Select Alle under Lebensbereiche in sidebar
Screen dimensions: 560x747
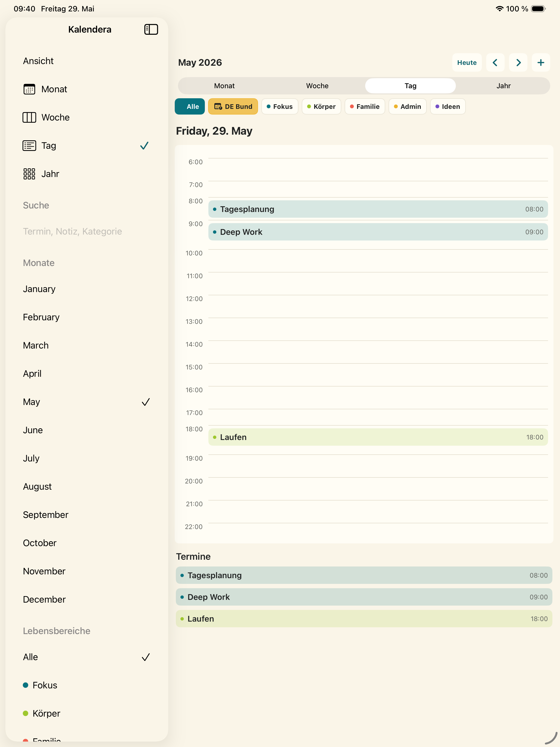click(87, 657)
